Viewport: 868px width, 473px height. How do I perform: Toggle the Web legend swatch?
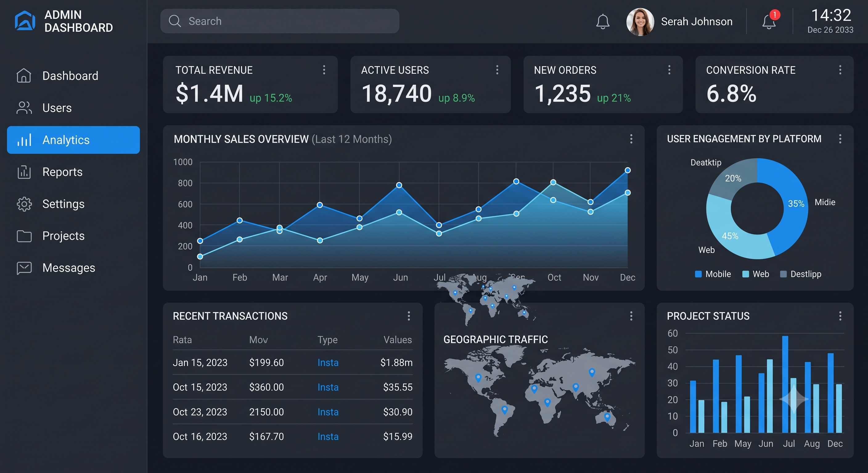click(745, 274)
